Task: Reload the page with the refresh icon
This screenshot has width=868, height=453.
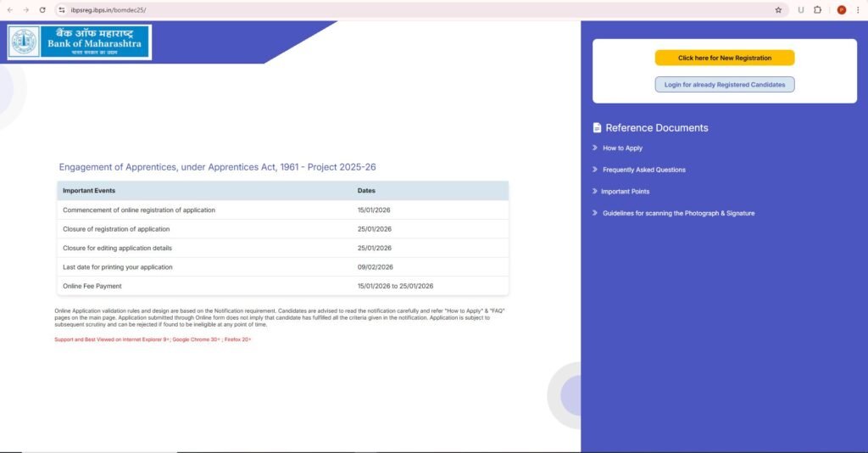Action: (42, 9)
